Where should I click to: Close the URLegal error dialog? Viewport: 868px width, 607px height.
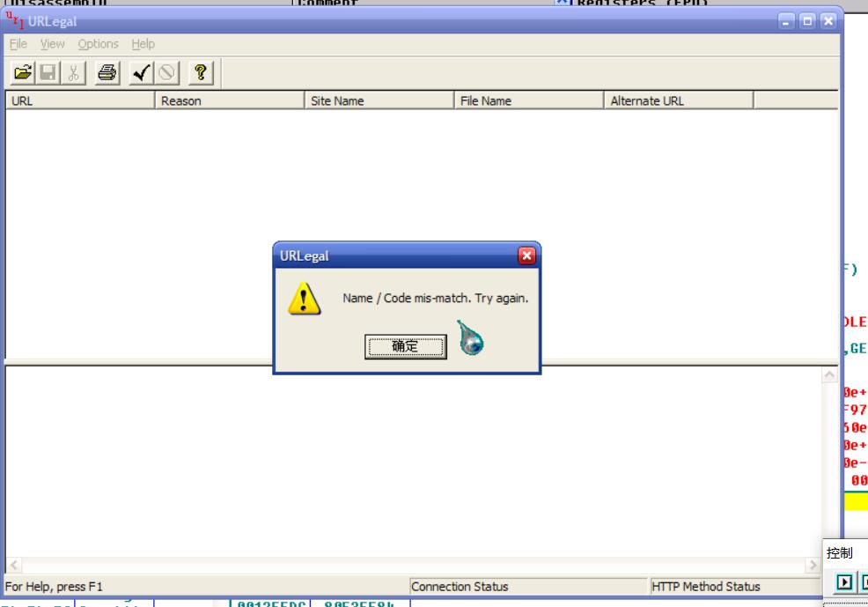526,256
